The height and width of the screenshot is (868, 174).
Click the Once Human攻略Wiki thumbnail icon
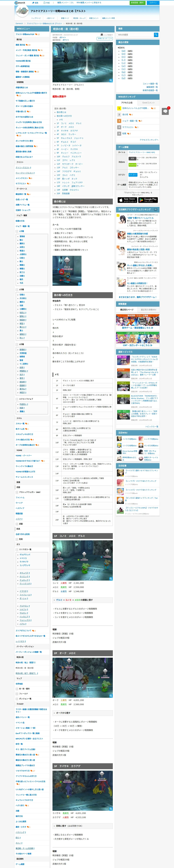click(x=119, y=452)
